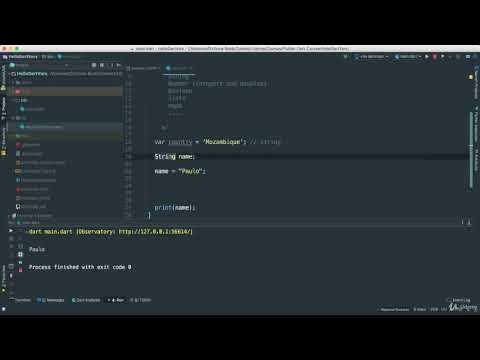
Task: Toggle the Favorites side tab on the left edge
Action: pos(3,279)
